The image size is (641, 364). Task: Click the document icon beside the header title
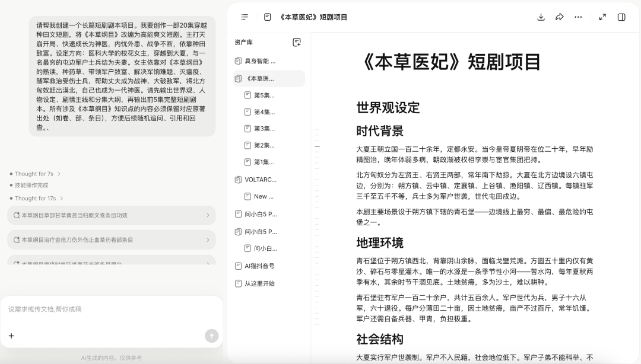pos(267,17)
